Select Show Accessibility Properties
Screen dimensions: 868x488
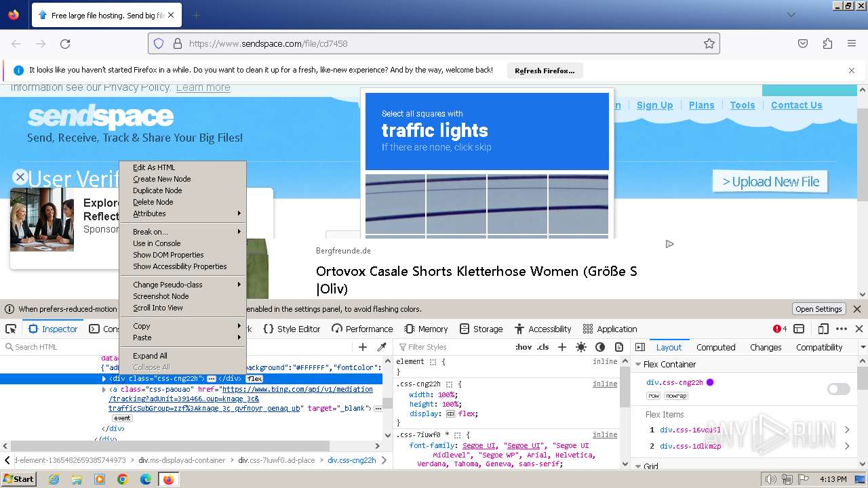pos(180,266)
